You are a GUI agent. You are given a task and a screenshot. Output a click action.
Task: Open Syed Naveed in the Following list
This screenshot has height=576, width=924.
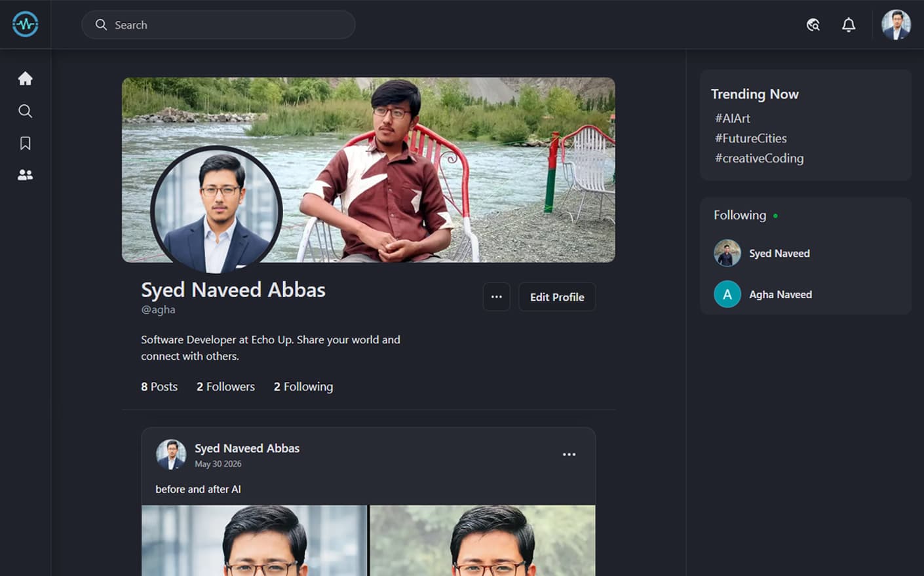click(x=779, y=254)
